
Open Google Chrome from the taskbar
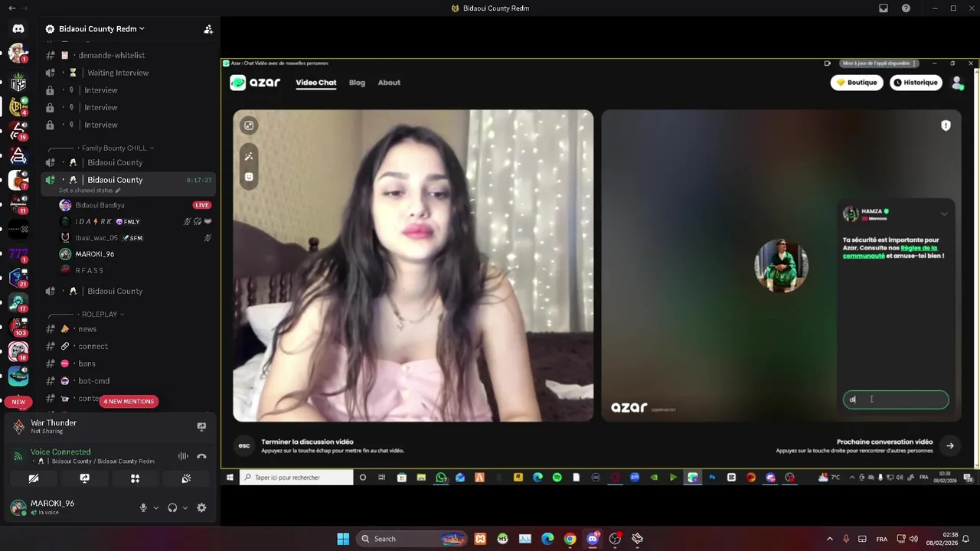click(570, 539)
